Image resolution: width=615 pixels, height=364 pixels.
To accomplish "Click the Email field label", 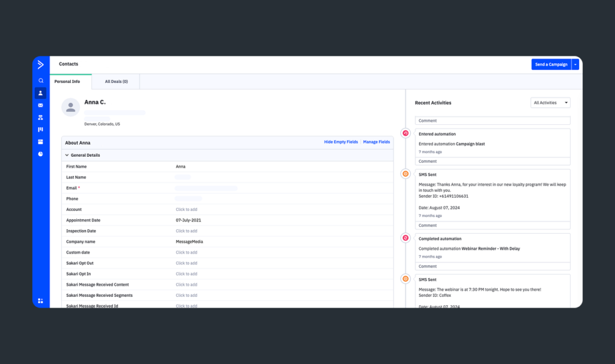I will tap(71, 188).
